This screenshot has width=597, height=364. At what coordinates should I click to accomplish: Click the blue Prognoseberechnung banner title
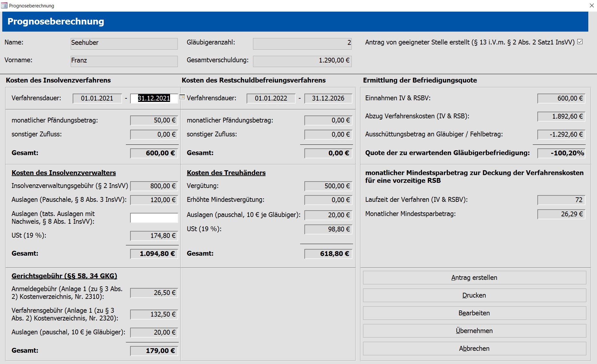coord(56,22)
